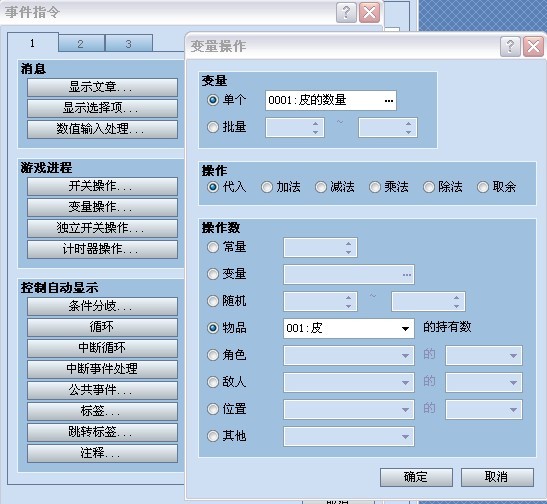Click help icon in 变量操作 dialog
Viewport: 547px width, 504px height.
pos(510,46)
